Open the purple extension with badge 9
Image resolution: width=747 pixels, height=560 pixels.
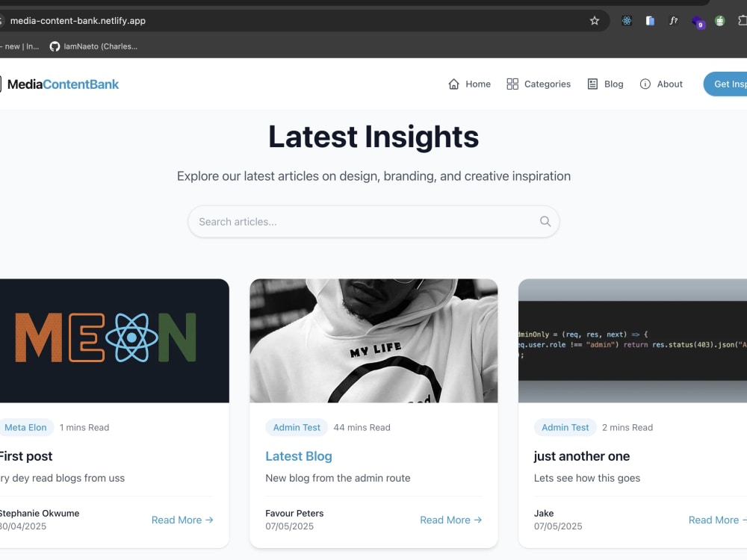[x=698, y=22]
